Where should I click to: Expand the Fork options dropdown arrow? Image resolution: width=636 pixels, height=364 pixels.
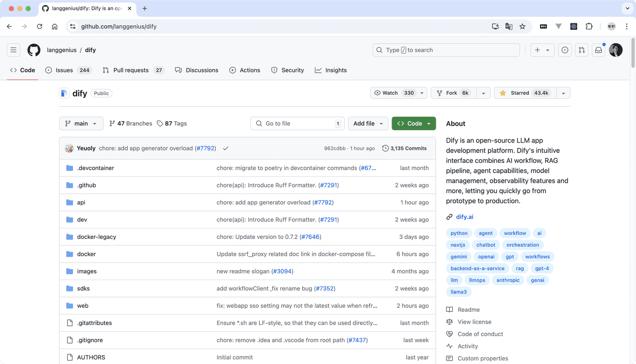[x=483, y=93]
